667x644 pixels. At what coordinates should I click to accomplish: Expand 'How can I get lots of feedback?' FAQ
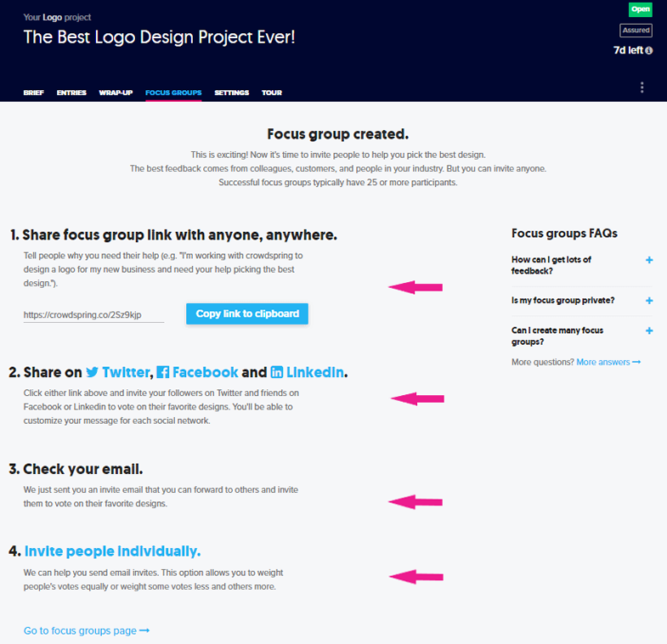[x=649, y=260]
